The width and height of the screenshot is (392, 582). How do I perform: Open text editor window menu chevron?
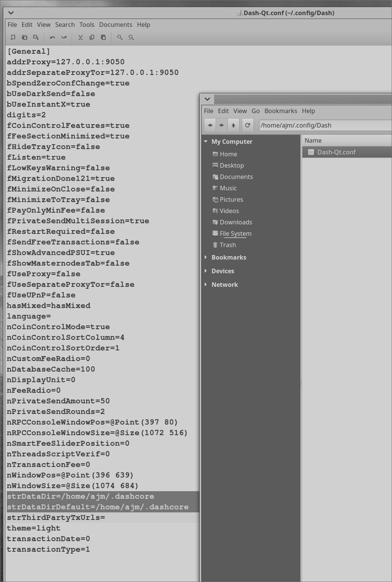point(11,13)
